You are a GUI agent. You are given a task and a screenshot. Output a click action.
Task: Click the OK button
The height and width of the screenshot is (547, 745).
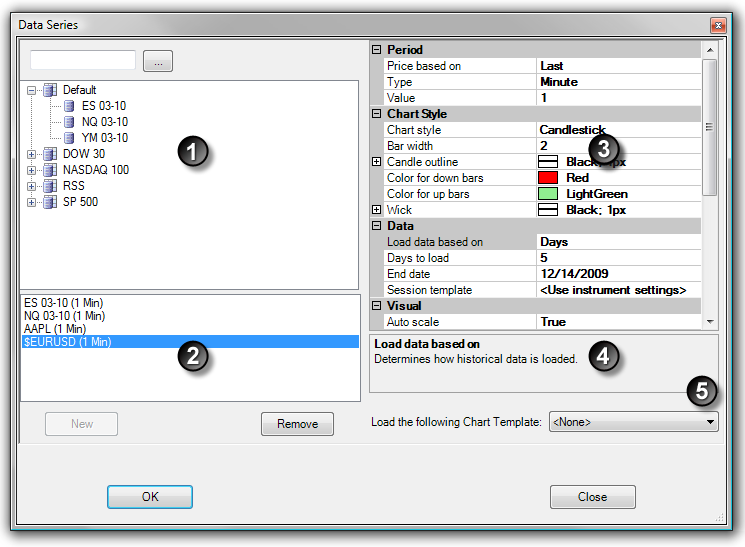point(150,497)
